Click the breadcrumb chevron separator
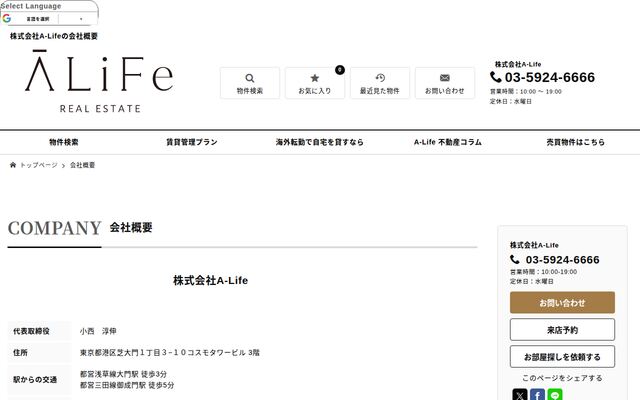The width and height of the screenshot is (640, 400). [x=63, y=165]
